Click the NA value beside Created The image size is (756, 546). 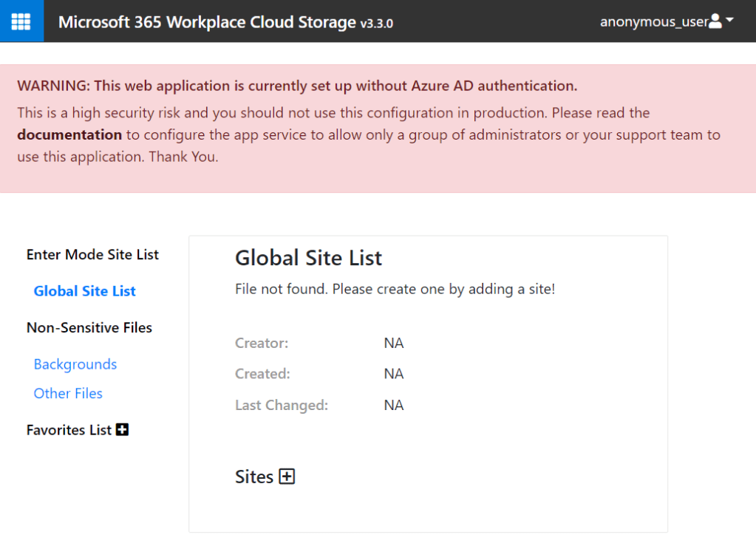click(393, 374)
